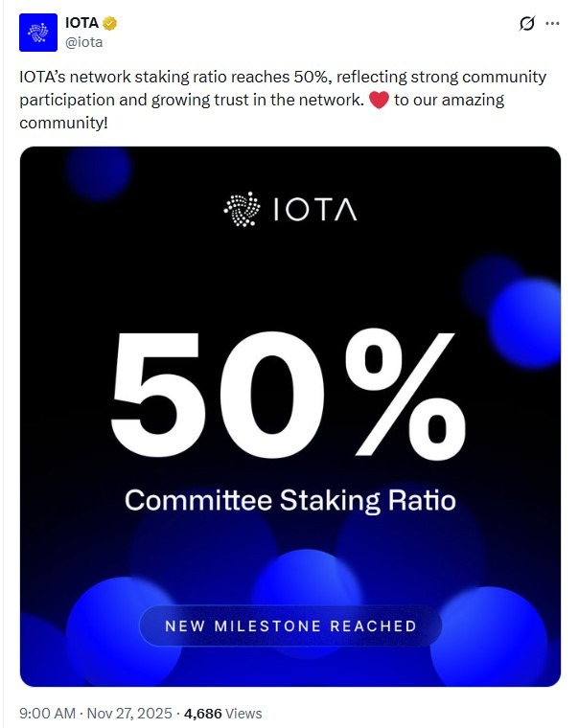Click the red heart emoji in tweet
Screen dimensions: 579x728
pyautogui.click(x=378, y=100)
